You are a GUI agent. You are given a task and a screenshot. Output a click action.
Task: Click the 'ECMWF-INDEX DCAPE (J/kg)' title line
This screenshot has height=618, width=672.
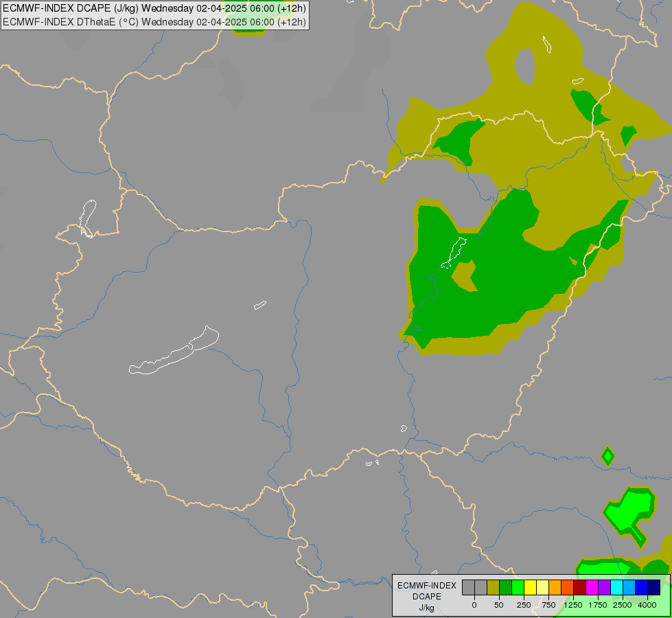[154, 8]
